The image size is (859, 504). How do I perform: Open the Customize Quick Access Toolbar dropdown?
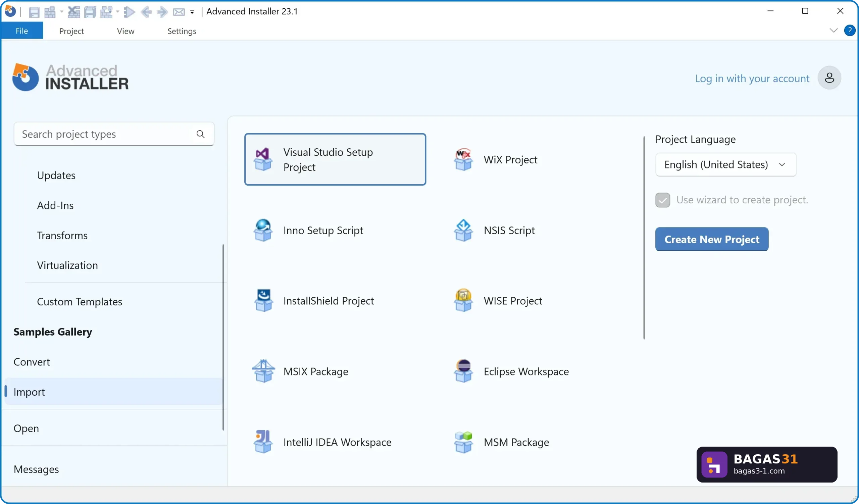[192, 12]
